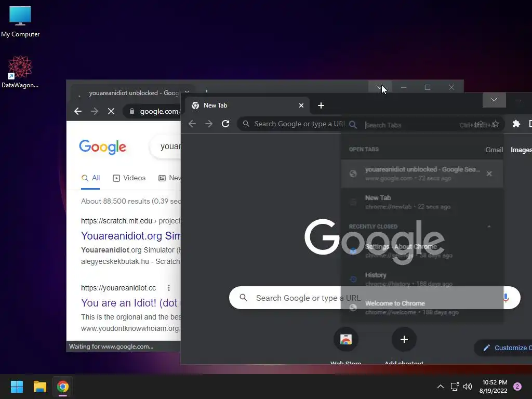Viewport: 532px width, 399px height.
Task: Click search query box on results page
Action: tap(165, 147)
